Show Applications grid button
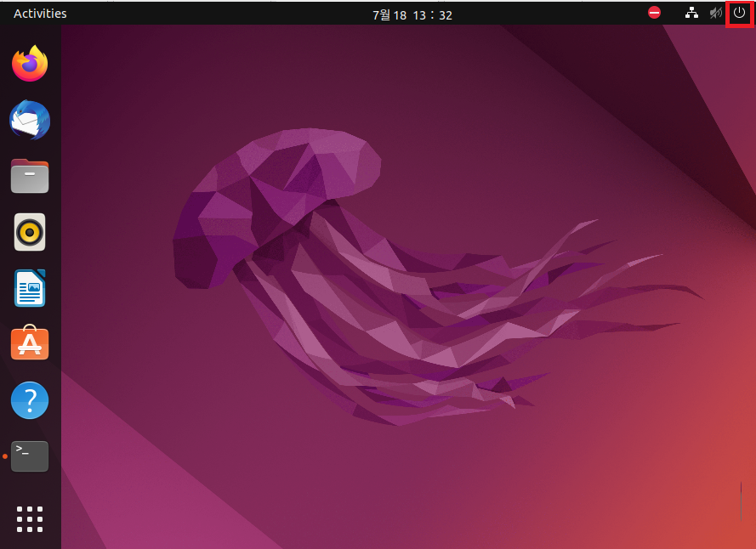The height and width of the screenshot is (549, 756). pos(30,519)
